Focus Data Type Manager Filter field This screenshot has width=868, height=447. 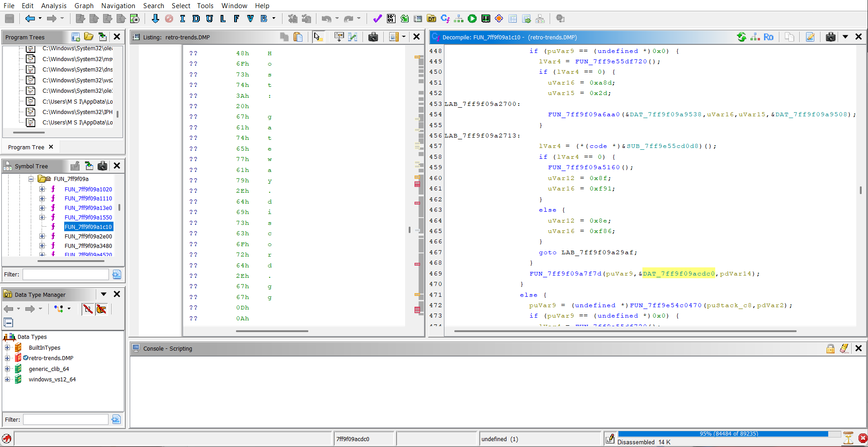pos(66,419)
